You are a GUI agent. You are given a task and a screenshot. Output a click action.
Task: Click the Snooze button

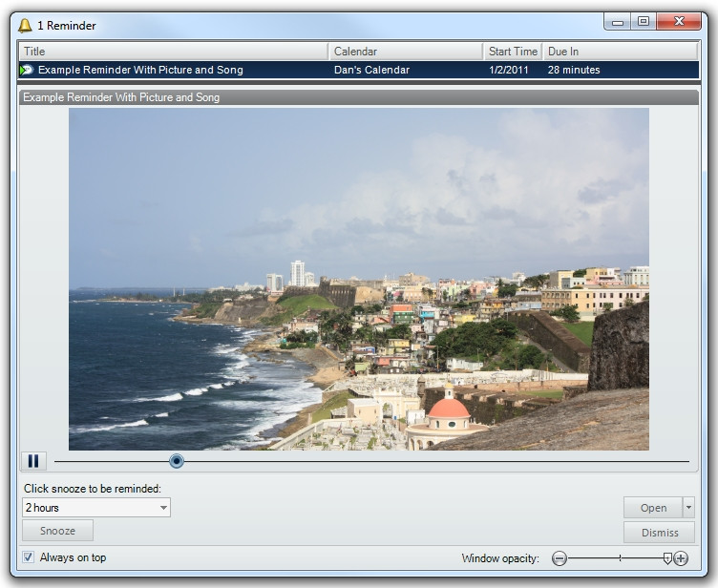[x=57, y=531]
